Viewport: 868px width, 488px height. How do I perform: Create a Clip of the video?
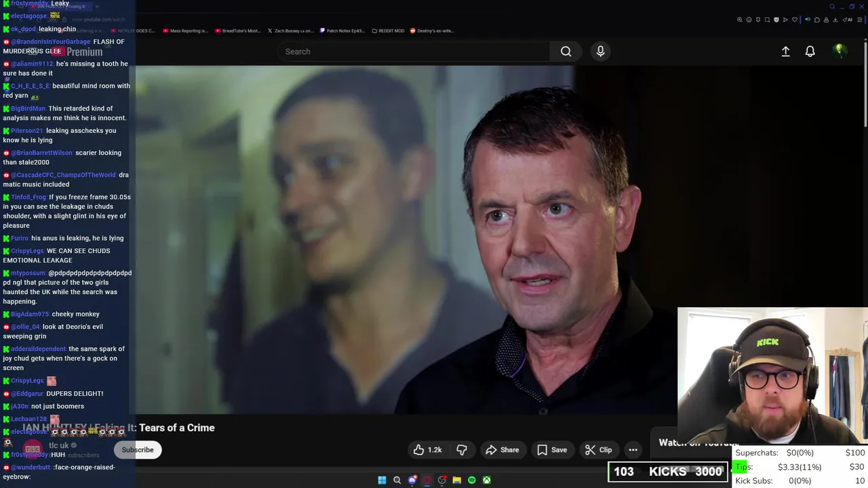point(598,450)
